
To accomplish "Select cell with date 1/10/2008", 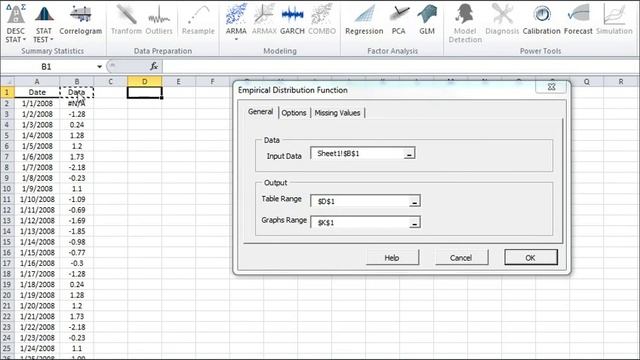I will point(37,200).
